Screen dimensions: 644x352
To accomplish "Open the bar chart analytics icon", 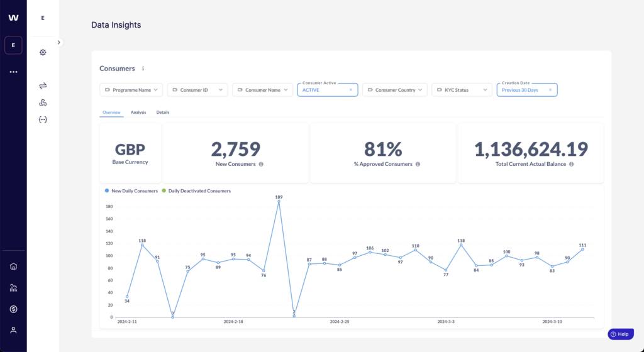I will click(x=13, y=288).
